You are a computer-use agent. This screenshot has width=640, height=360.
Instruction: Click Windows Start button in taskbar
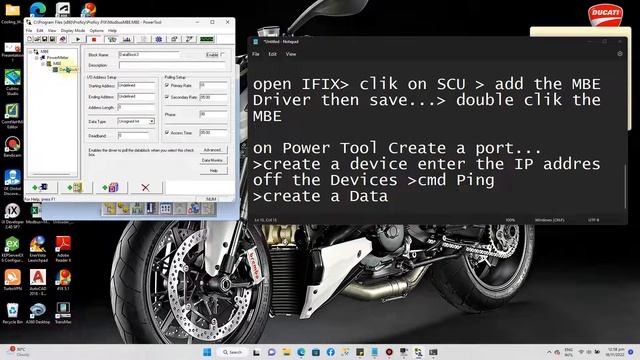[207, 352]
